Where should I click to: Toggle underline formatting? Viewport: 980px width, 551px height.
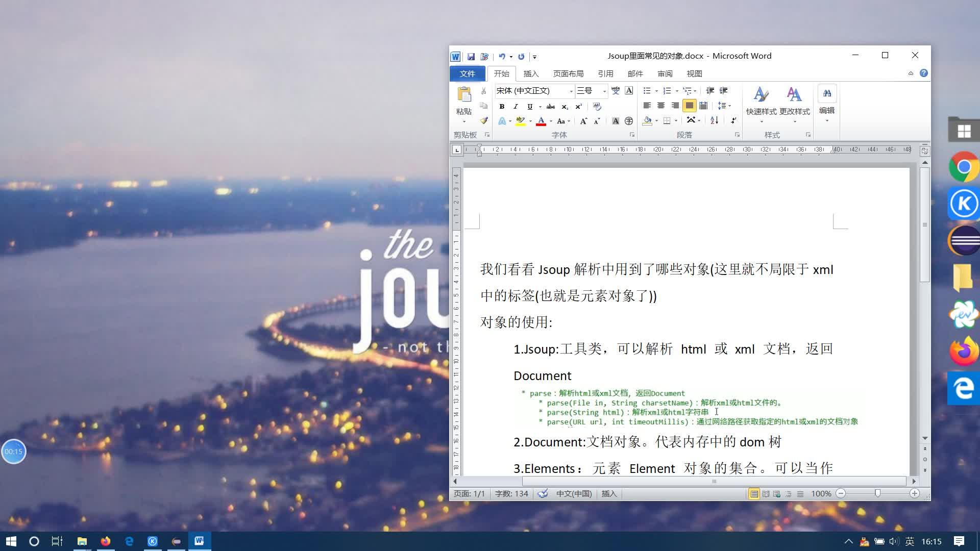click(x=530, y=106)
